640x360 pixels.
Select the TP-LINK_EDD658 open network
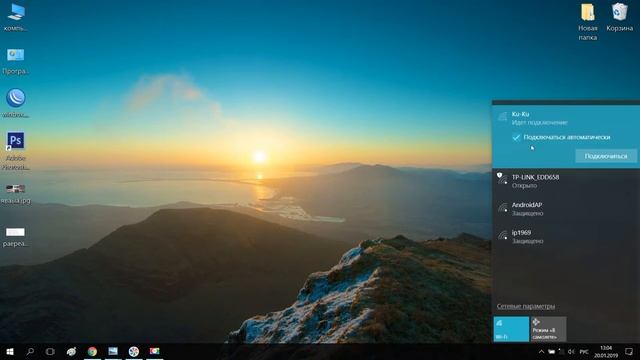566,181
